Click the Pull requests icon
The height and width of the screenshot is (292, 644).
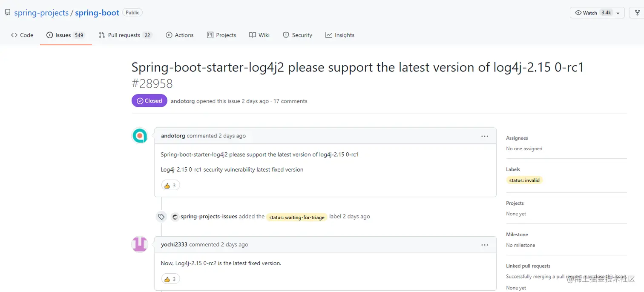pos(101,35)
